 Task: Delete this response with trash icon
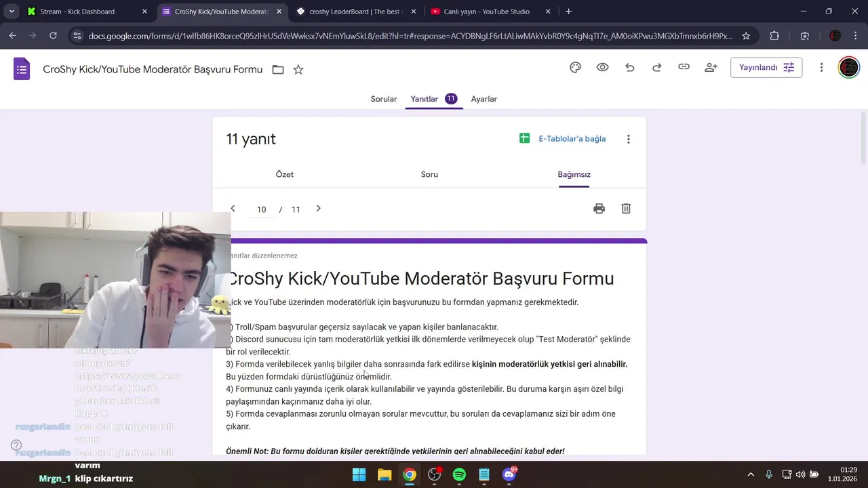click(626, 209)
